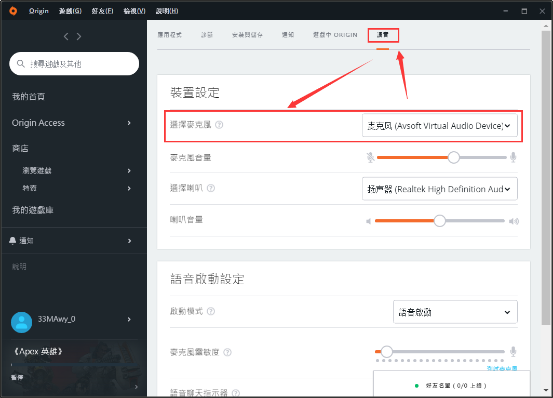Click the blue test microphone link
The height and width of the screenshot is (398, 553).
[502, 368]
